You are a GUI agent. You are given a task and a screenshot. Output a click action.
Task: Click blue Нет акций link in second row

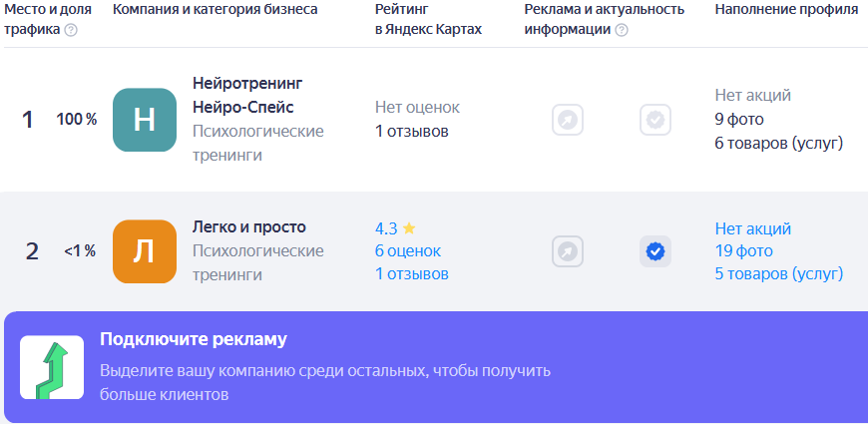click(753, 228)
